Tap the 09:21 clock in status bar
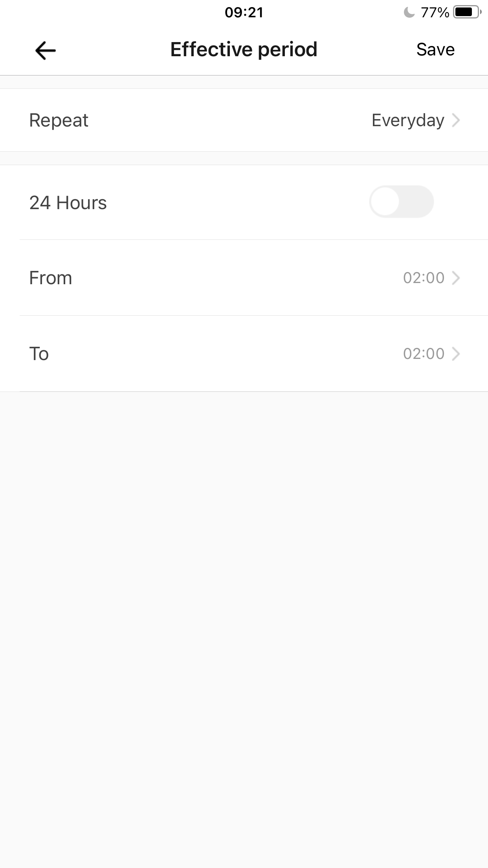 click(244, 13)
